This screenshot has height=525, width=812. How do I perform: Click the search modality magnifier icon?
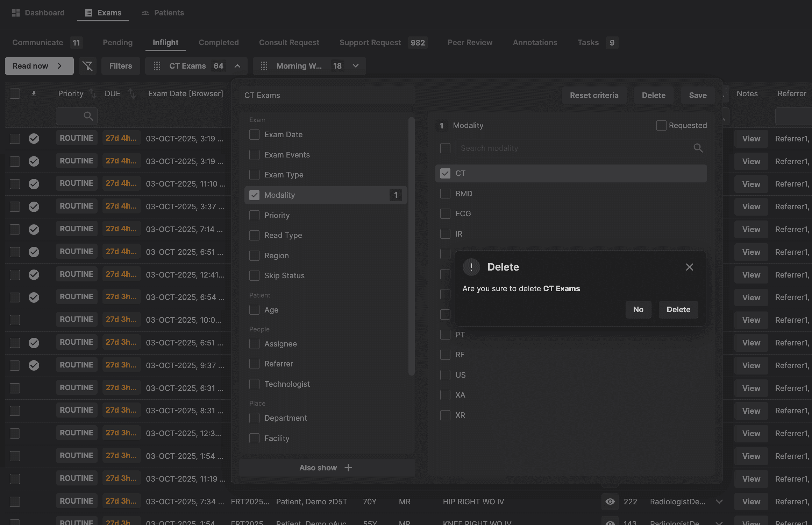tap(698, 148)
